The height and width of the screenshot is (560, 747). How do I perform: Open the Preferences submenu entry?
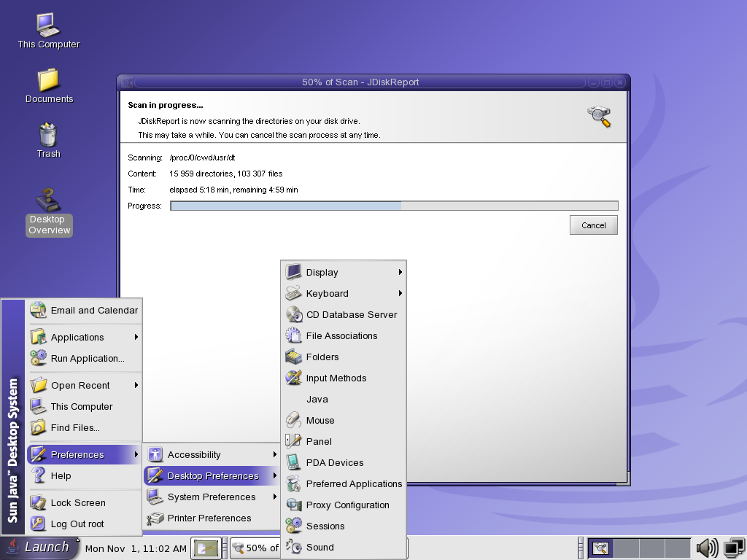(85, 454)
